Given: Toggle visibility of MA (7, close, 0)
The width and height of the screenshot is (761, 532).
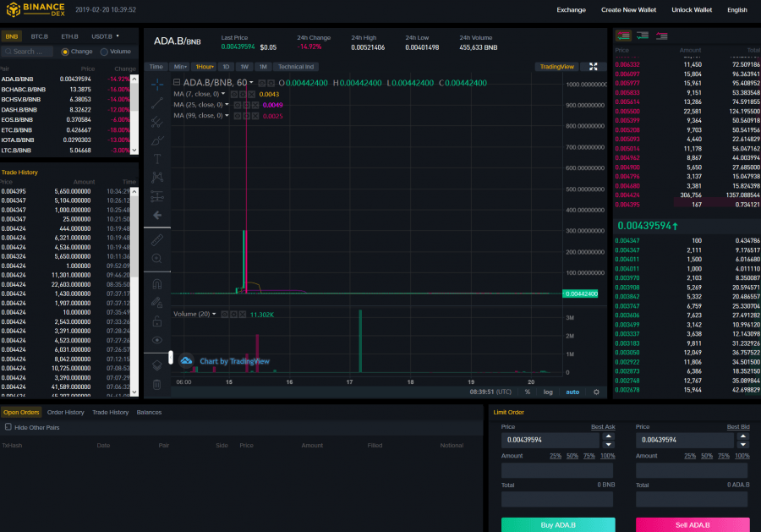Looking at the screenshot, I should [x=234, y=94].
